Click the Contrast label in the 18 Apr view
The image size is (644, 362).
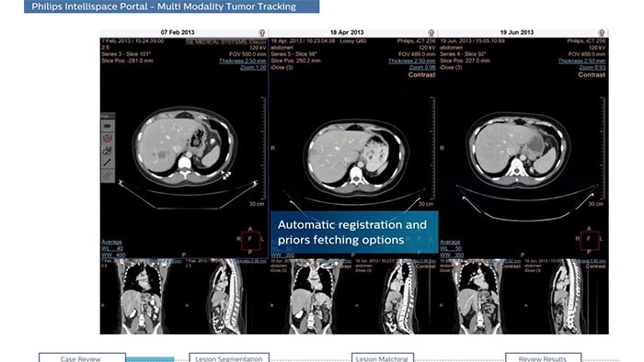coord(421,75)
